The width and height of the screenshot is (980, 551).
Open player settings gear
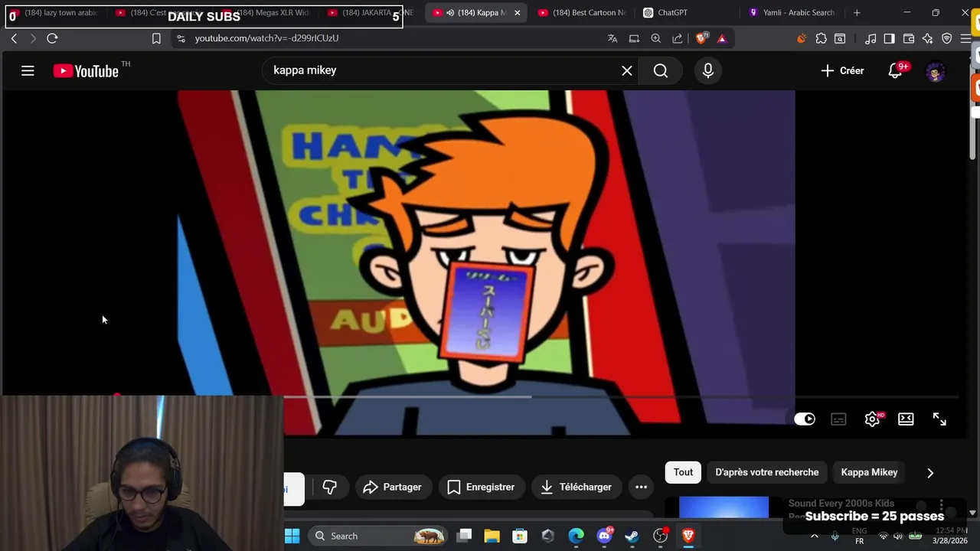point(873,419)
